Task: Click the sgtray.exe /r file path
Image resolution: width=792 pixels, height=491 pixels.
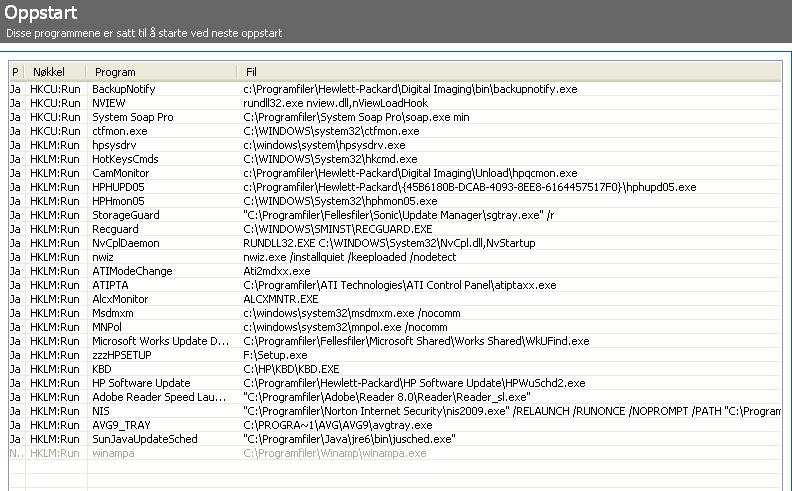Action: pos(399,215)
